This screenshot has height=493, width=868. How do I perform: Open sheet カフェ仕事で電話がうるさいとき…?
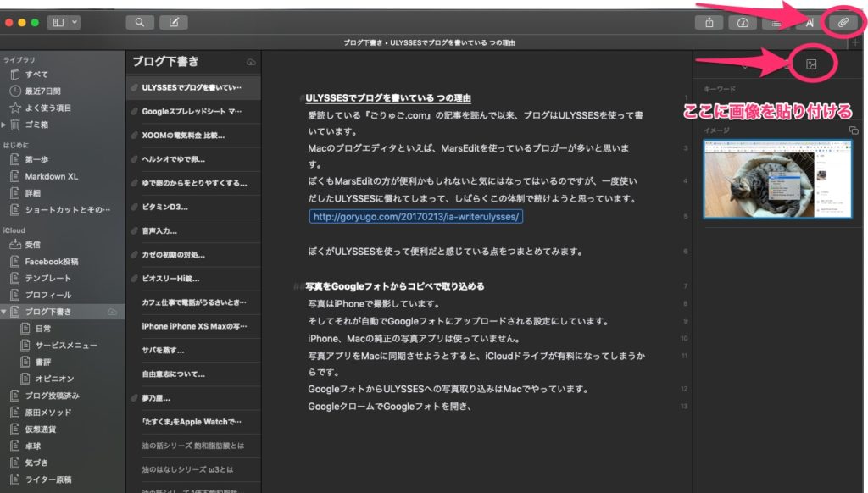(x=193, y=302)
